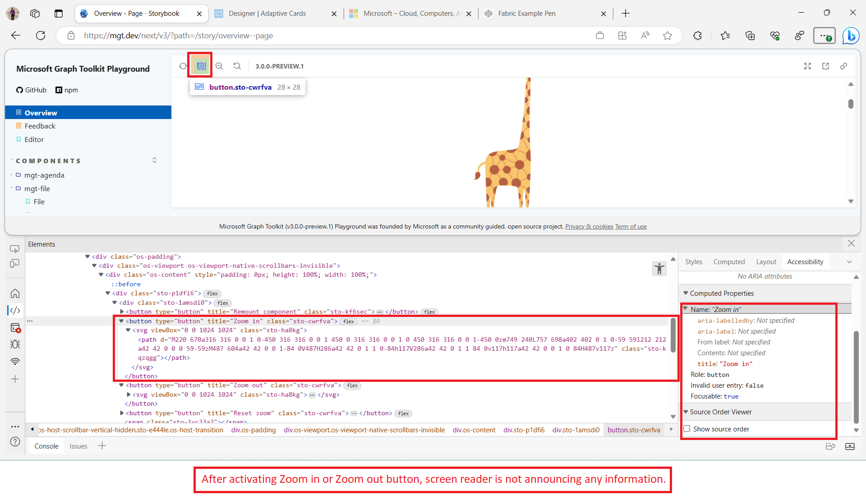Click the Open canvas in new tab icon
The width and height of the screenshot is (866, 504).
pos(825,66)
